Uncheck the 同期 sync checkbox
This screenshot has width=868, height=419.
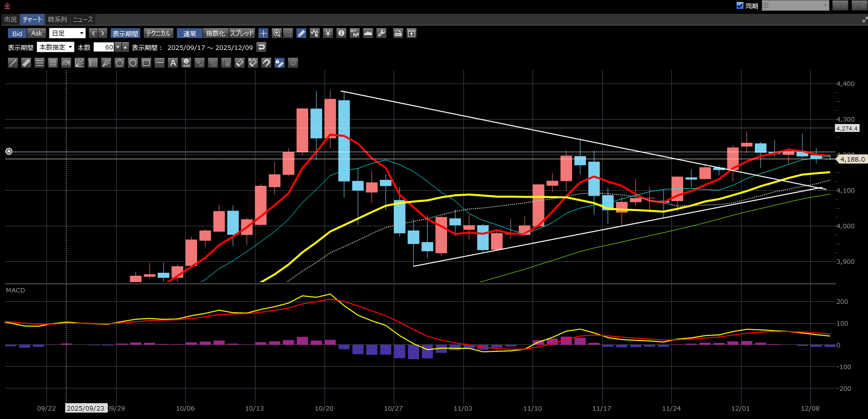[x=740, y=5]
